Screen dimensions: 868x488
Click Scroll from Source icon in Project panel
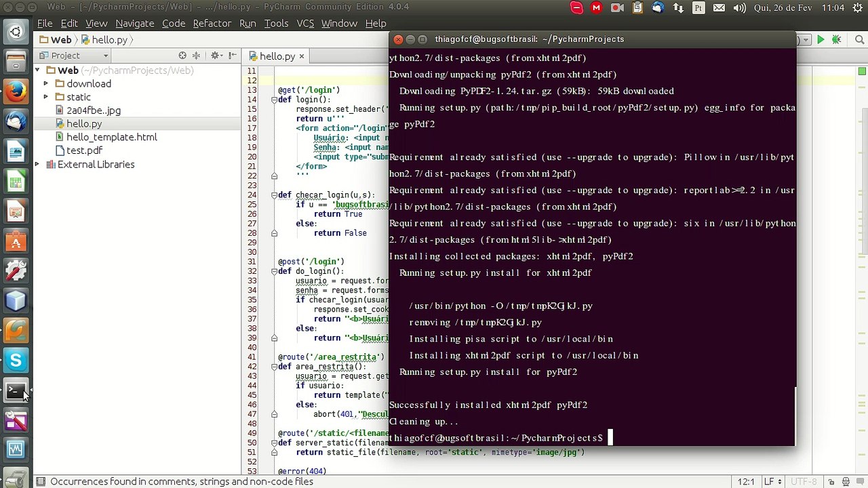tap(182, 56)
